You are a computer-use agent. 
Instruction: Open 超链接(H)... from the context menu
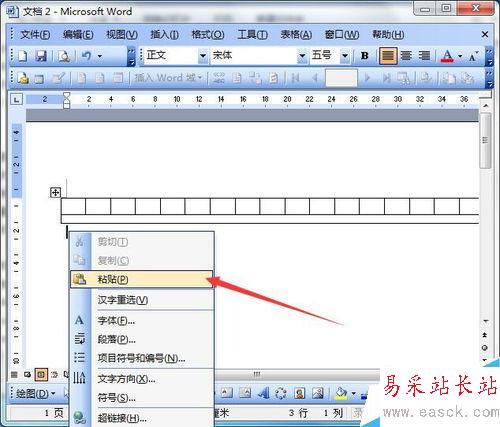[141, 418]
